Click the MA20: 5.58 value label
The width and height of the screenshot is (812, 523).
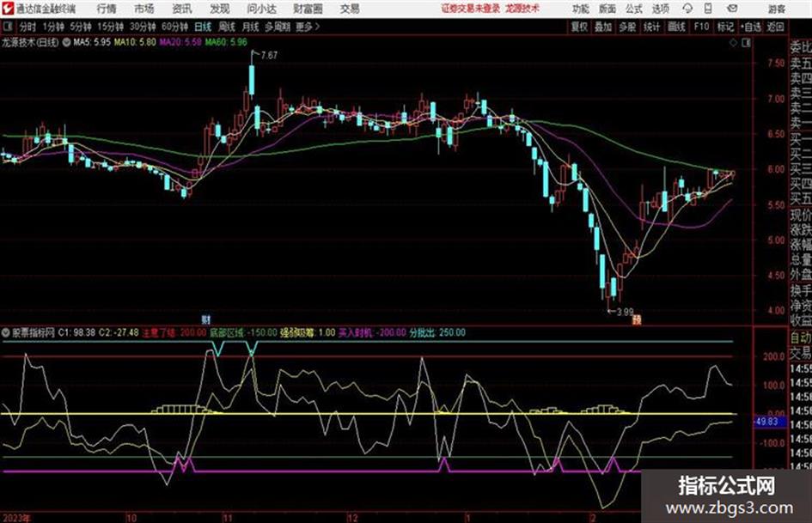(180, 42)
